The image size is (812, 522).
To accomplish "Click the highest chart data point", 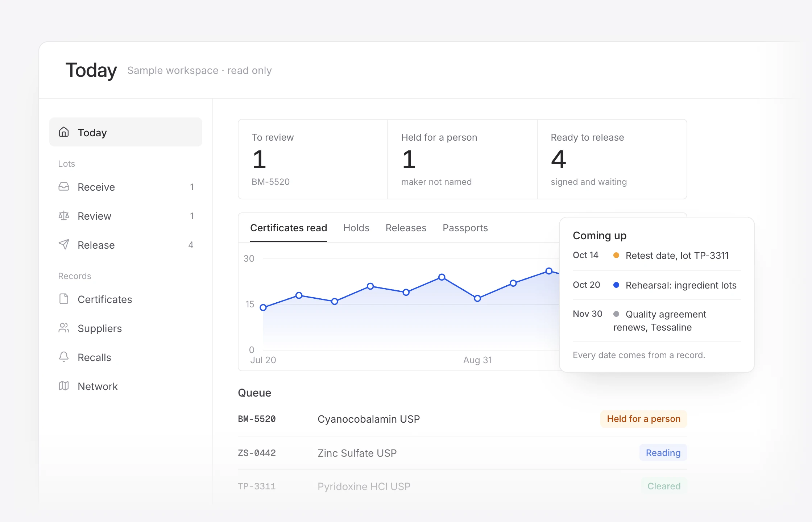I will click(549, 271).
